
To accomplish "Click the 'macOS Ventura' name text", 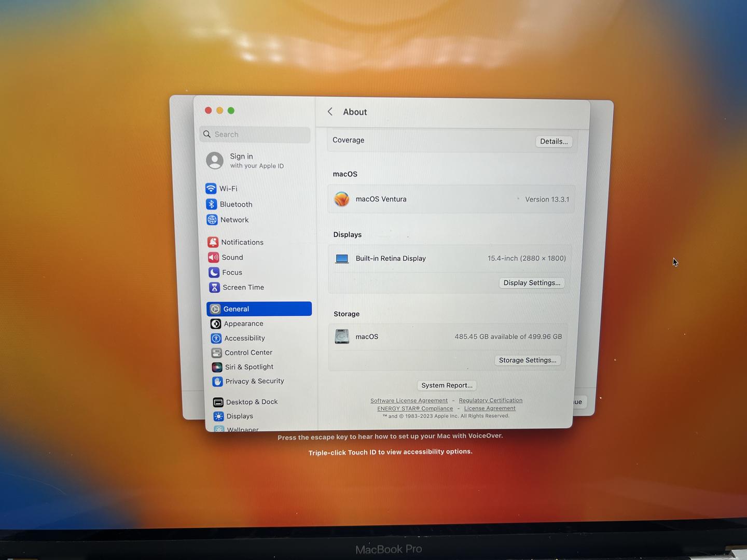I will coord(381,199).
